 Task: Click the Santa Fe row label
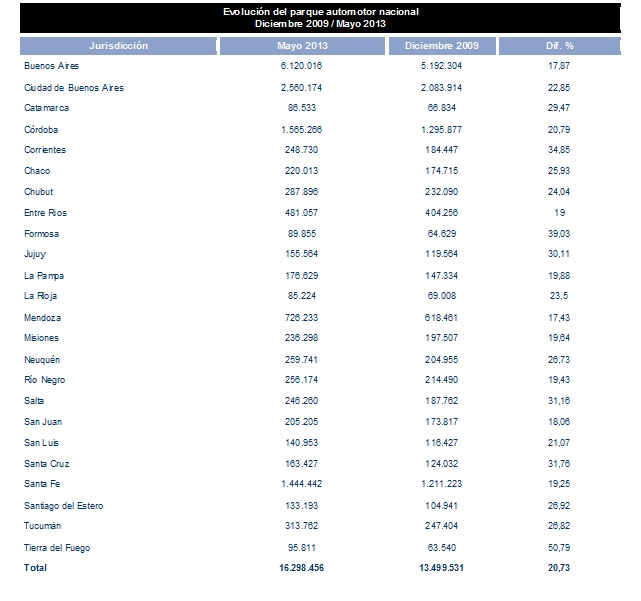tap(42, 484)
